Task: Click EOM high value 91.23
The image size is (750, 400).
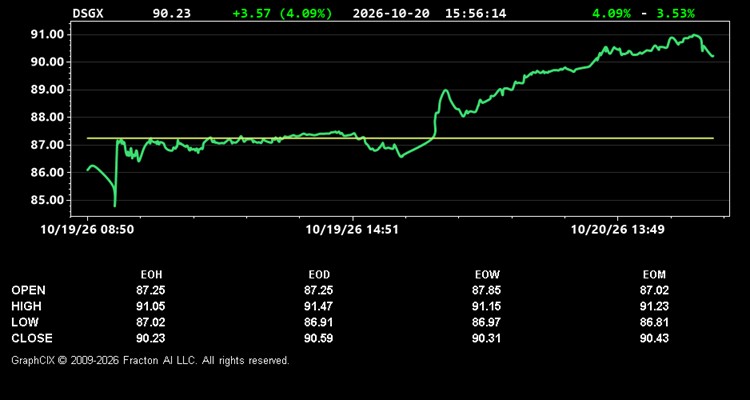Action: [x=654, y=306]
